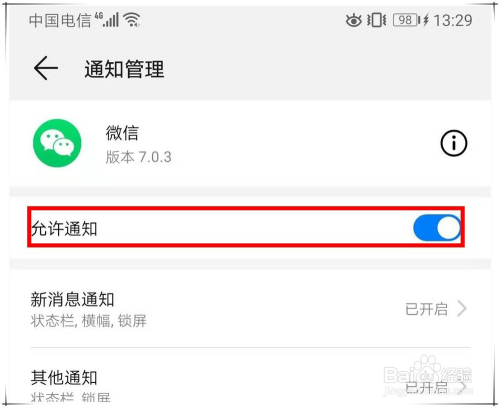Tap the eye comfort mode icon

click(353, 21)
